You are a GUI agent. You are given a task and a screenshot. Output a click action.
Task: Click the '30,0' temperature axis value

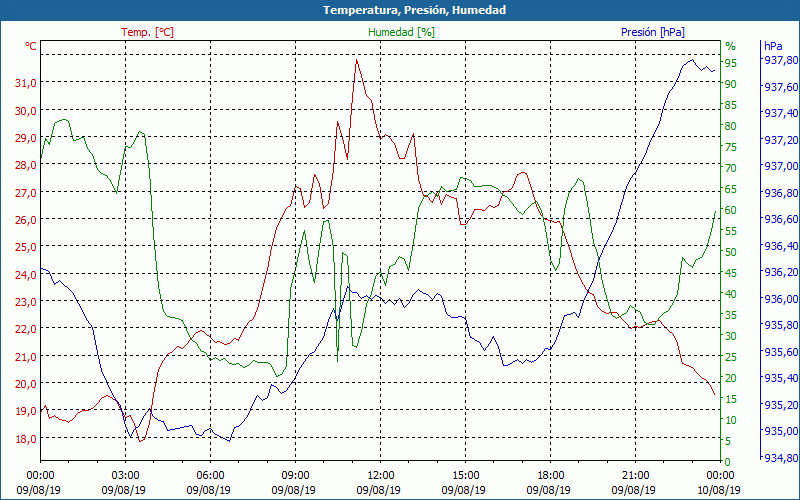26,110
